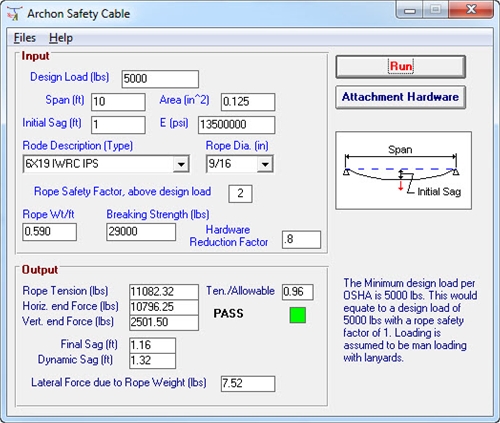Click the Horiz. end Force output
The height and width of the screenshot is (423, 500).
(164, 307)
